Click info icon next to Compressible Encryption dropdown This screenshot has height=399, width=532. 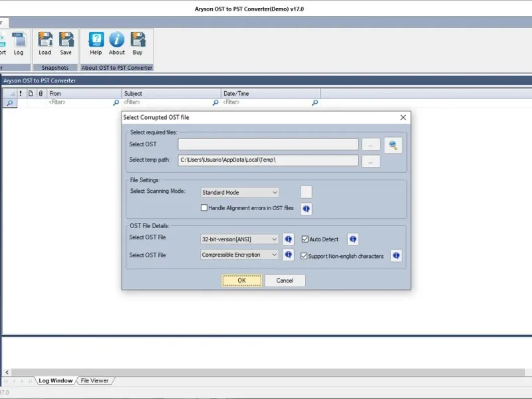point(289,255)
